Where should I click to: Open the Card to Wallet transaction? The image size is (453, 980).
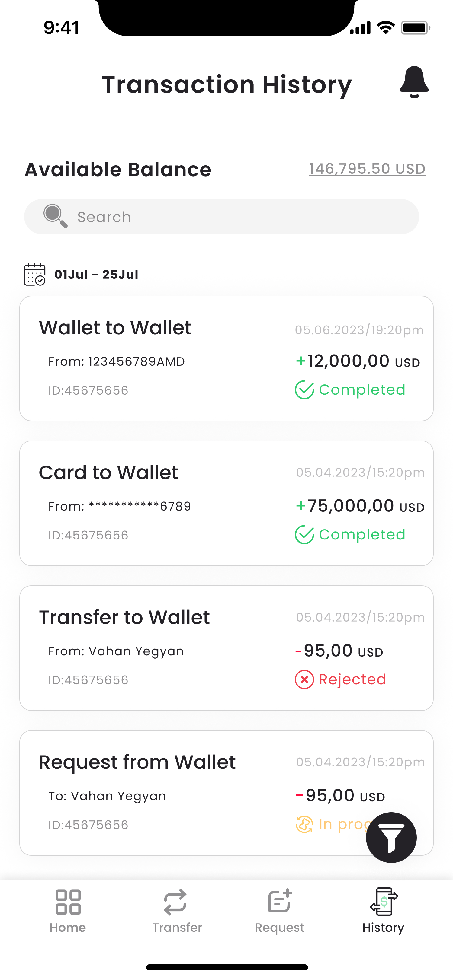(x=226, y=503)
